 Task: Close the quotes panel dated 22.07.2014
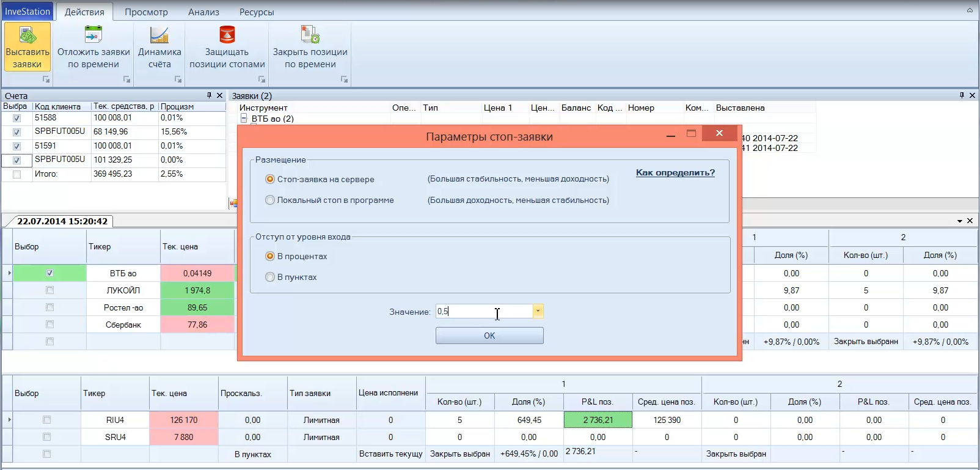click(970, 221)
